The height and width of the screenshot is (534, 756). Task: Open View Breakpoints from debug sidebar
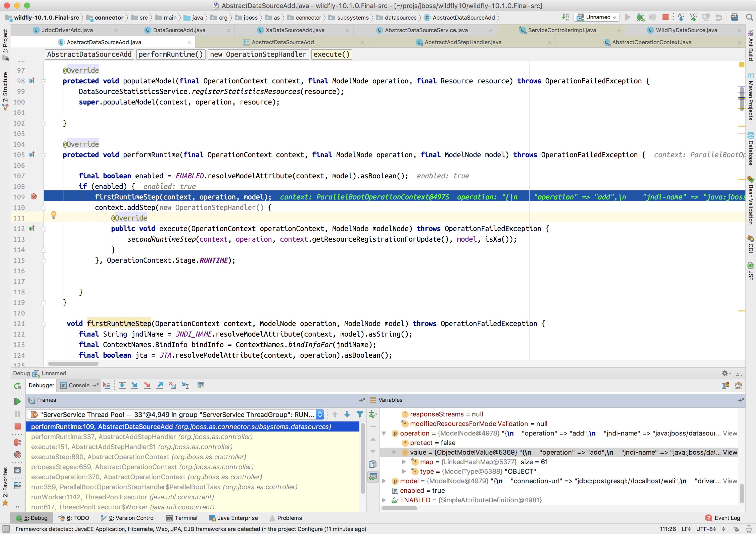18,442
